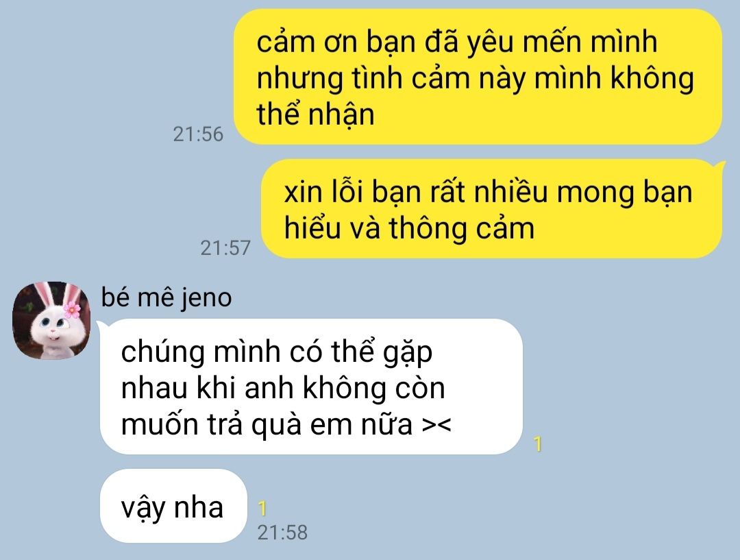Screen dimensions: 740x560
Task: Open sender name 'bé mê jeno'
Action: [x=166, y=297]
